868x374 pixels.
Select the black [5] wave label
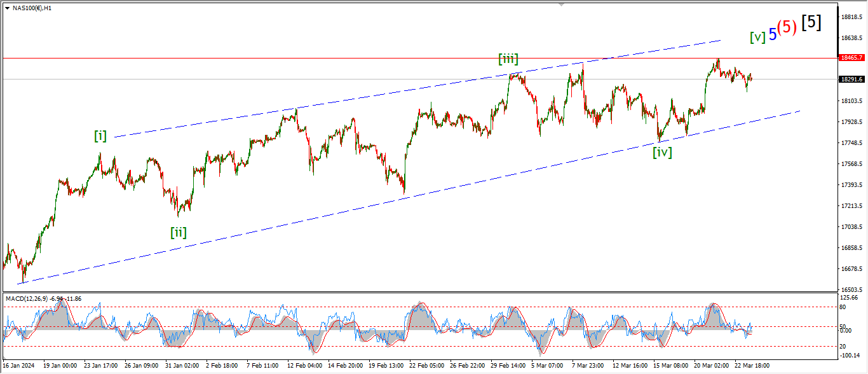811,22
